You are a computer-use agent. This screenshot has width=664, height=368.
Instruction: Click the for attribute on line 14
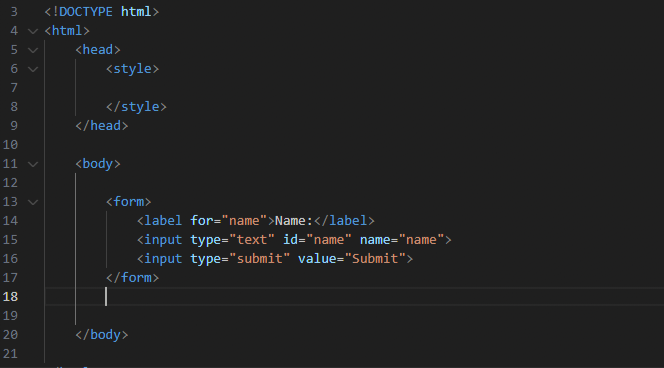pos(202,221)
